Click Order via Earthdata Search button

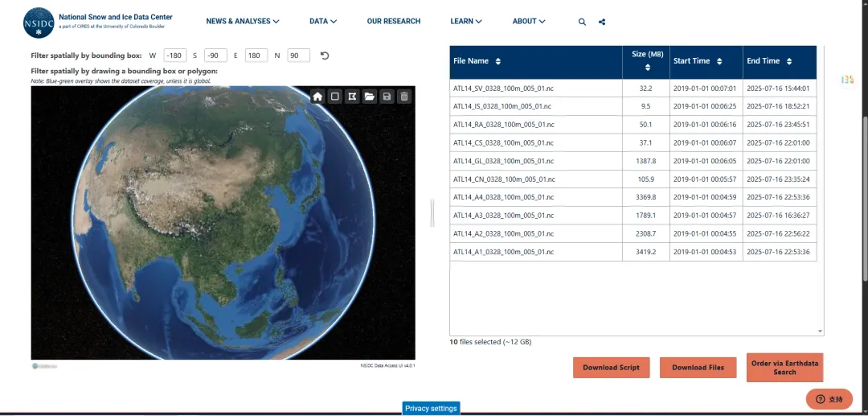784,367
